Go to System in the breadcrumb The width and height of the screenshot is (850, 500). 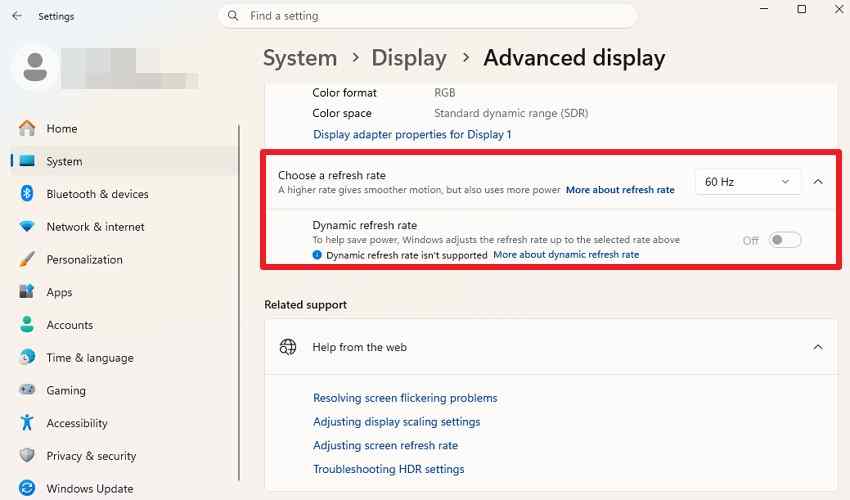click(x=300, y=58)
